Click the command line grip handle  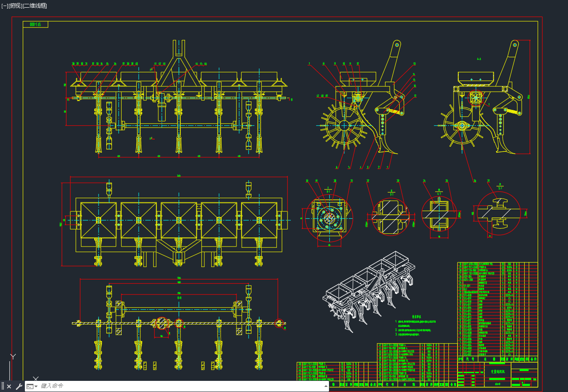tap(3, 386)
